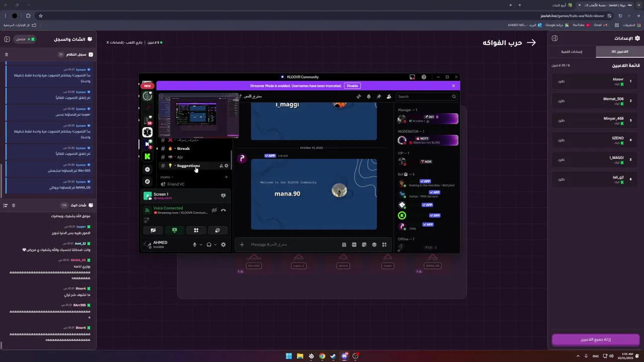The image size is (644, 362).
Task: Switch to the game settings tab (إعدادات اللعبة)
Action: click(572, 51)
